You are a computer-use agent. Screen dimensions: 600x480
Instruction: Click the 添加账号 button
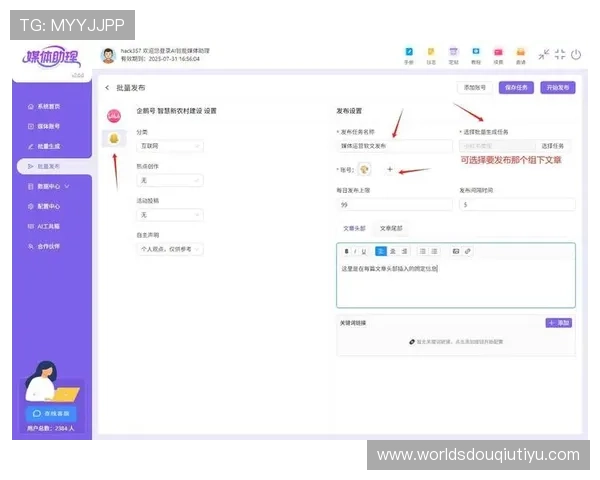coord(474,88)
